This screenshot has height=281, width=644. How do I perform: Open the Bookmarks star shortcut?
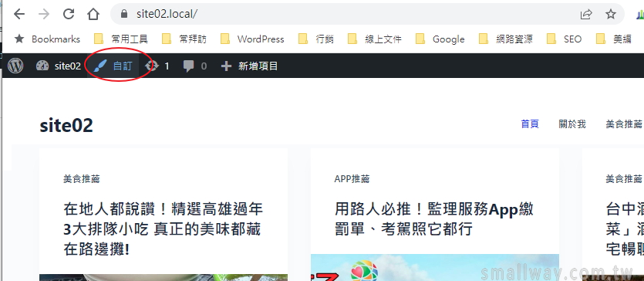[47, 39]
